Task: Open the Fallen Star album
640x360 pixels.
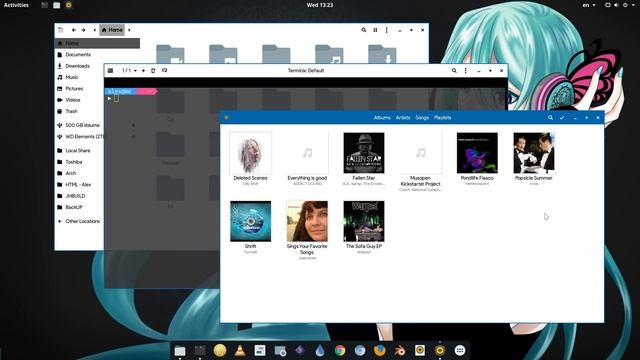Action: click(364, 153)
